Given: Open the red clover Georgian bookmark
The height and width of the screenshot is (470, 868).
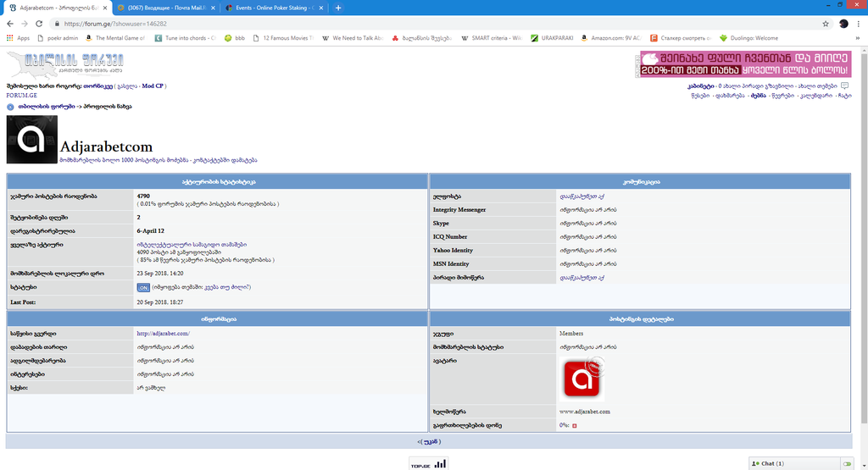Looking at the screenshot, I should [x=422, y=38].
